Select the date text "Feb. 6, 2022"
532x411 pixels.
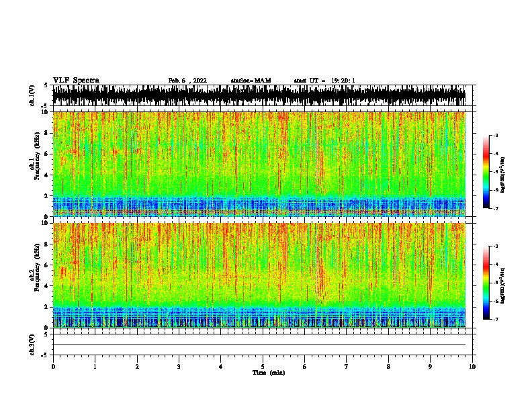(187, 81)
